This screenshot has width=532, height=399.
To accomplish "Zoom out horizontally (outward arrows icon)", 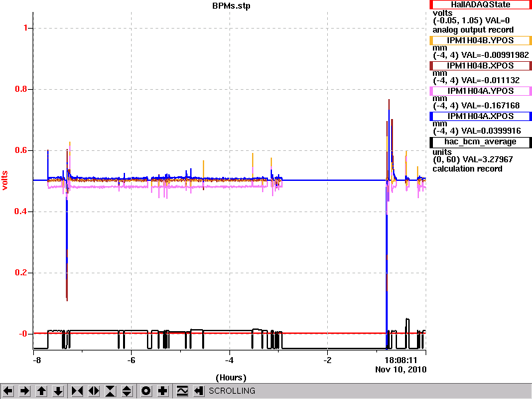I will coord(94,391).
